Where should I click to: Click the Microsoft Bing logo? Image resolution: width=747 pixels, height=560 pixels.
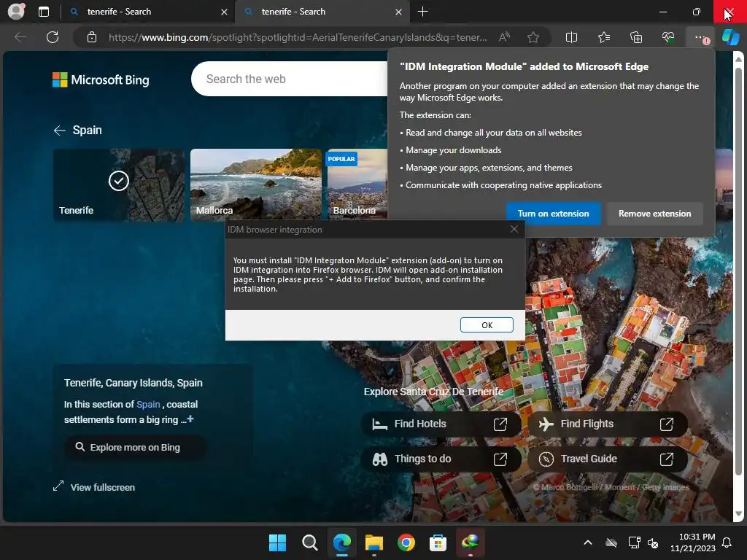tap(101, 79)
